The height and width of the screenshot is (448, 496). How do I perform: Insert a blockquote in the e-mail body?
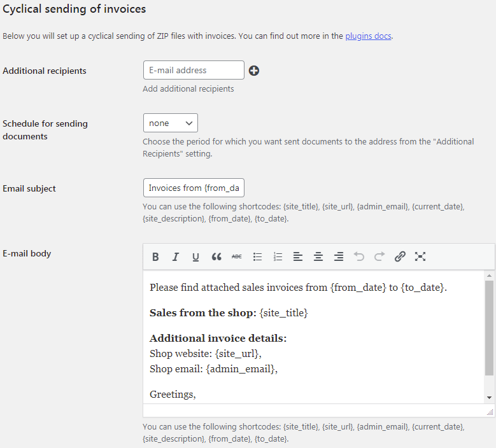216,257
